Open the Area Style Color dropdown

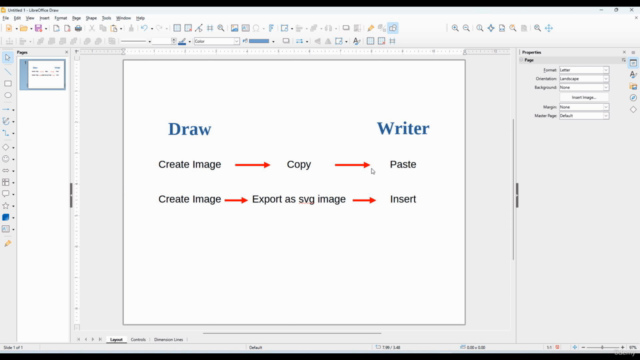click(x=216, y=41)
